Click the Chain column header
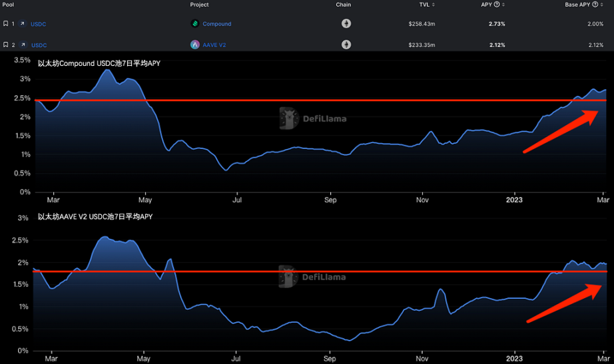The image size is (614, 364). 344,5
